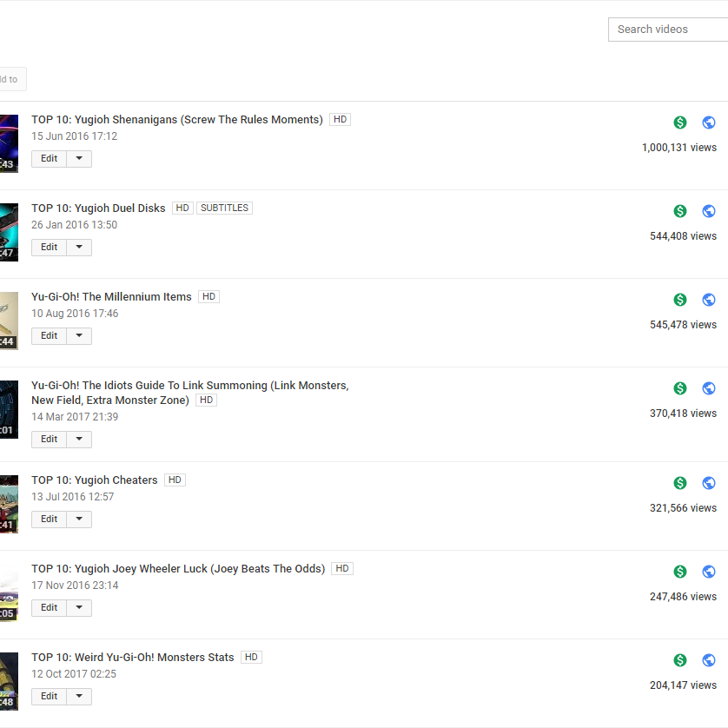Click Edit button for Weird Monsters Stats video

[x=50, y=697]
